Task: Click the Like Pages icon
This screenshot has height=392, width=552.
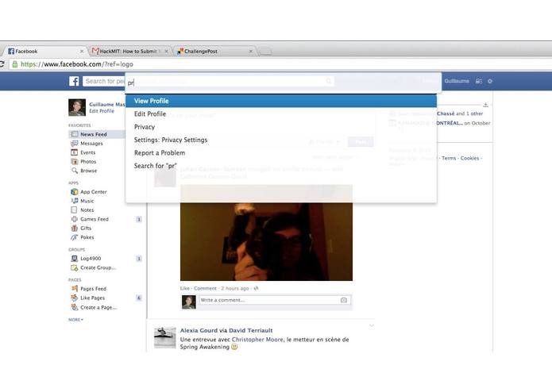Action: click(75, 298)
